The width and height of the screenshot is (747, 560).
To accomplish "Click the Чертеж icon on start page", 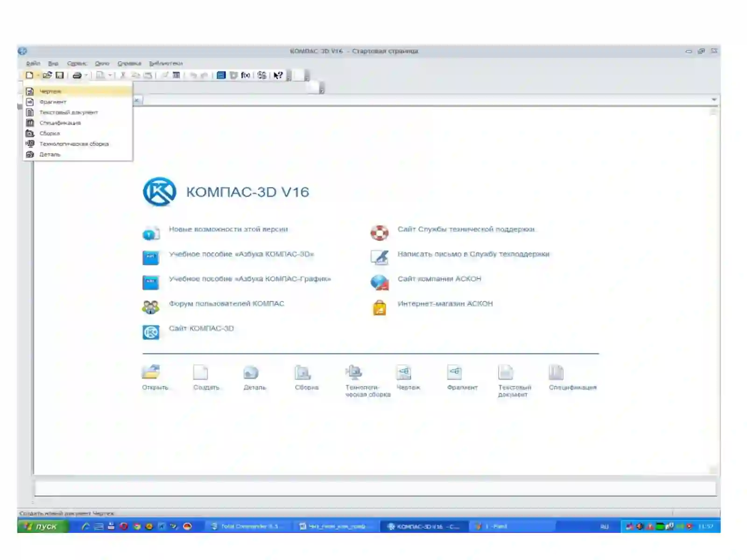I will [x=404, y=372].
